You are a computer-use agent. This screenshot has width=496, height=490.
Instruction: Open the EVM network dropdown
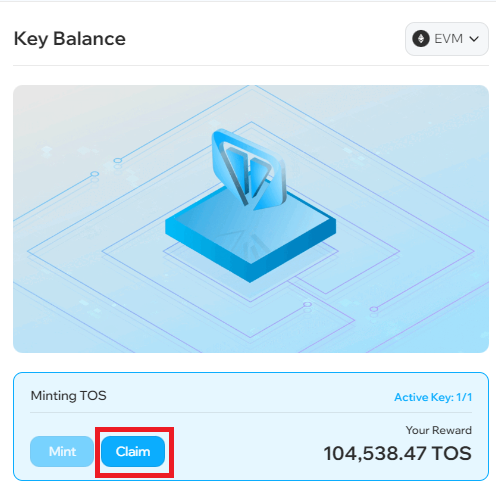coord(447,39)
